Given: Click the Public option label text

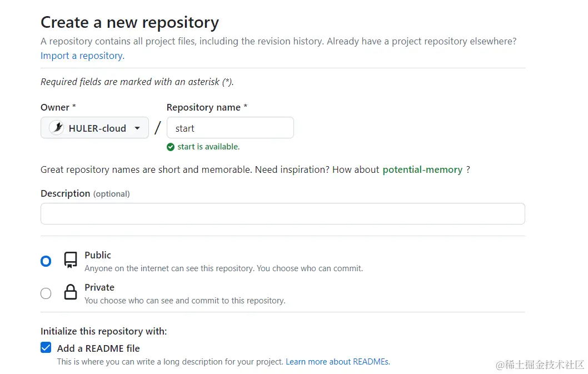Looking at the screenshot, I should pyautogui.click(x=98, y=255).
